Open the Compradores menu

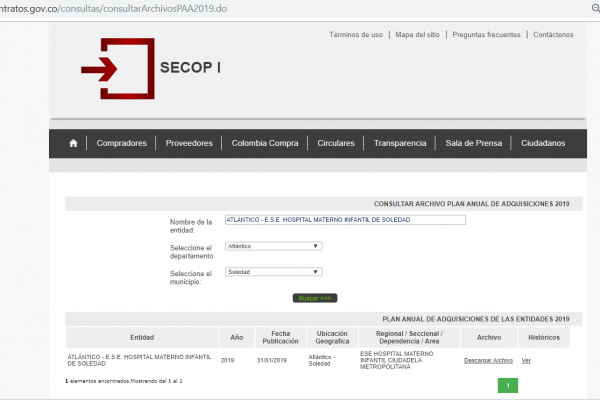[x=122, y=143]
